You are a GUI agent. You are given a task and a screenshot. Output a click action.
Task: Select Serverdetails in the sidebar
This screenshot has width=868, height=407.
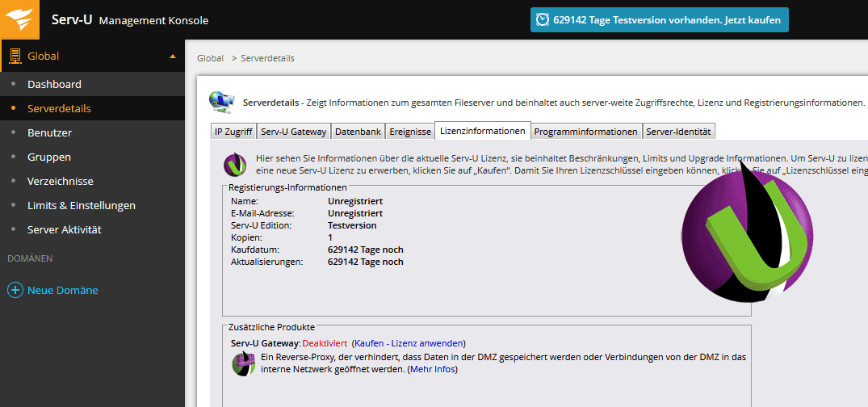click(x=59, y=108)
